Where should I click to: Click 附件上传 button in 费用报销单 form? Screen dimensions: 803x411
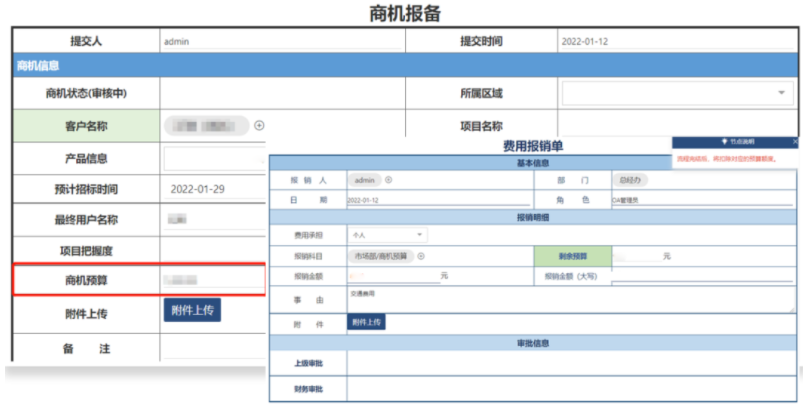(x=366, y=322)
